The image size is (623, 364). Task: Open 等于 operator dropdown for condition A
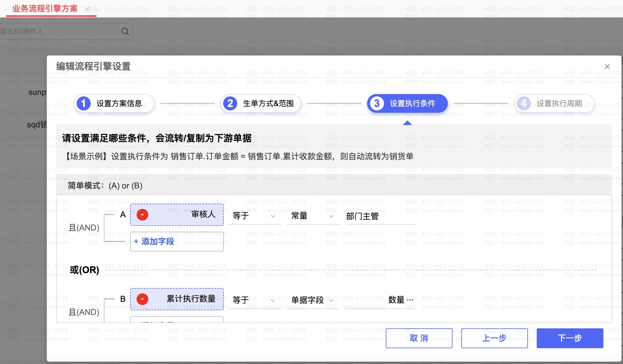click(254, 216)
